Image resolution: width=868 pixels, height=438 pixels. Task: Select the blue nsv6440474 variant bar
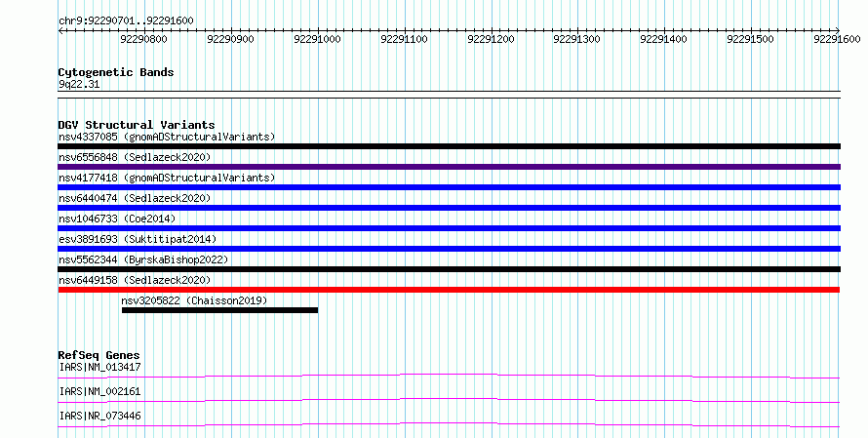click(x=449, y=208)
